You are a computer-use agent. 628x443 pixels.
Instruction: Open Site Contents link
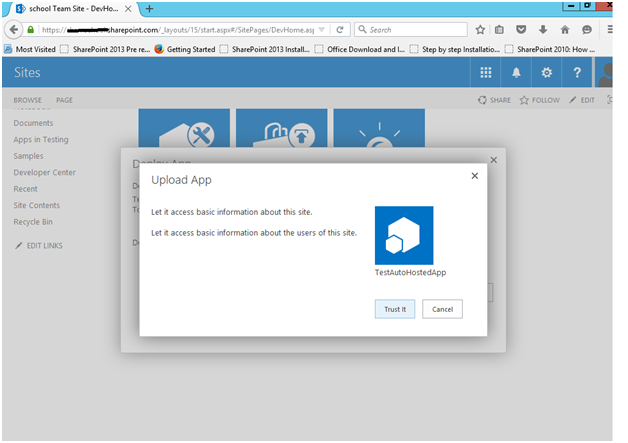coord(36,205)
